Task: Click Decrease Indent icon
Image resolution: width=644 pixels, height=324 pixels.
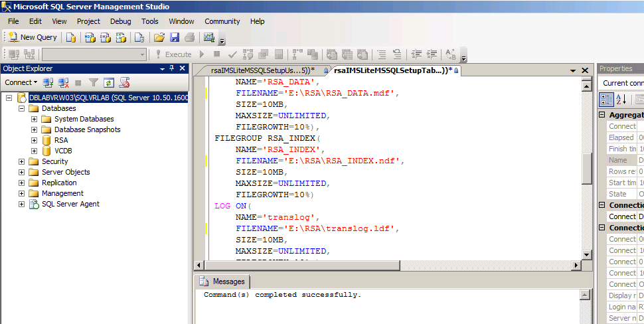Action: coord(416,54)
